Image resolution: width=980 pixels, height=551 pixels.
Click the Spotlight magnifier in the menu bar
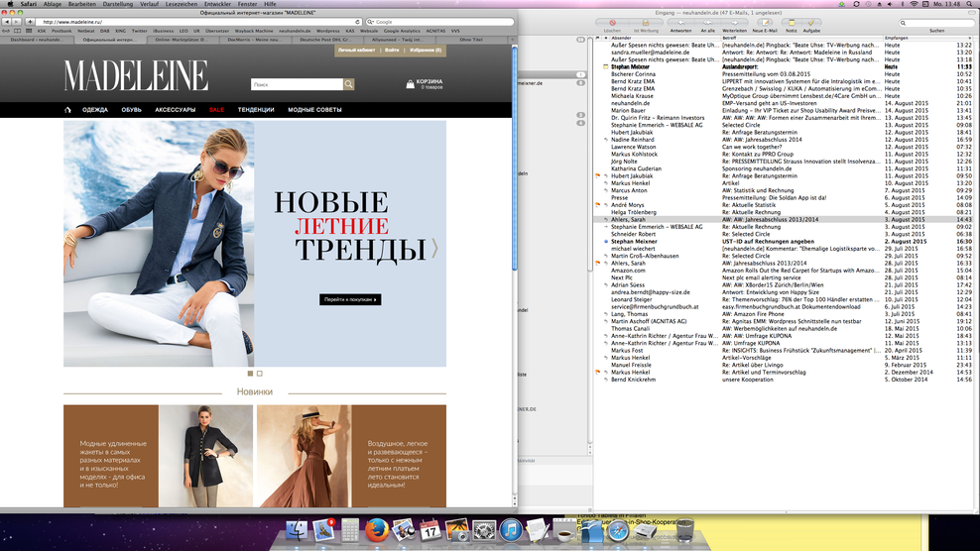click(967, 4)
